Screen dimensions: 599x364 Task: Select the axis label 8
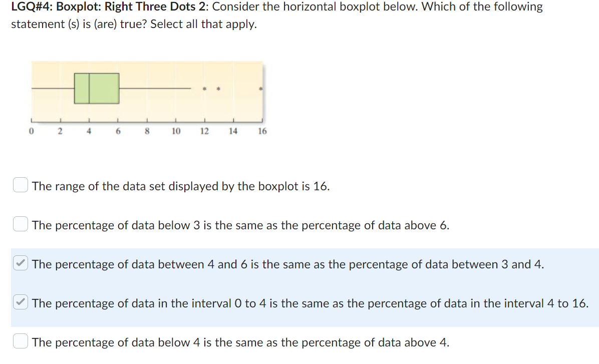[x=147, y=131]
